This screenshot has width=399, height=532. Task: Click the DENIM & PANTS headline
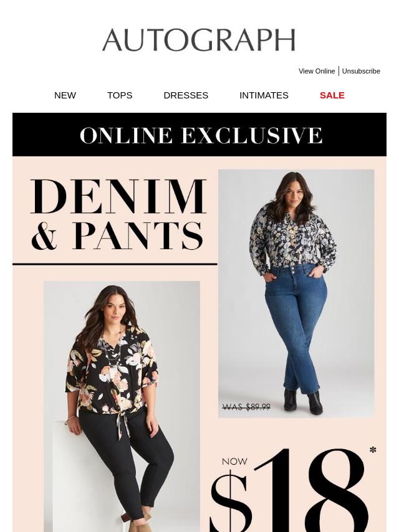click(x=118, y=214)
